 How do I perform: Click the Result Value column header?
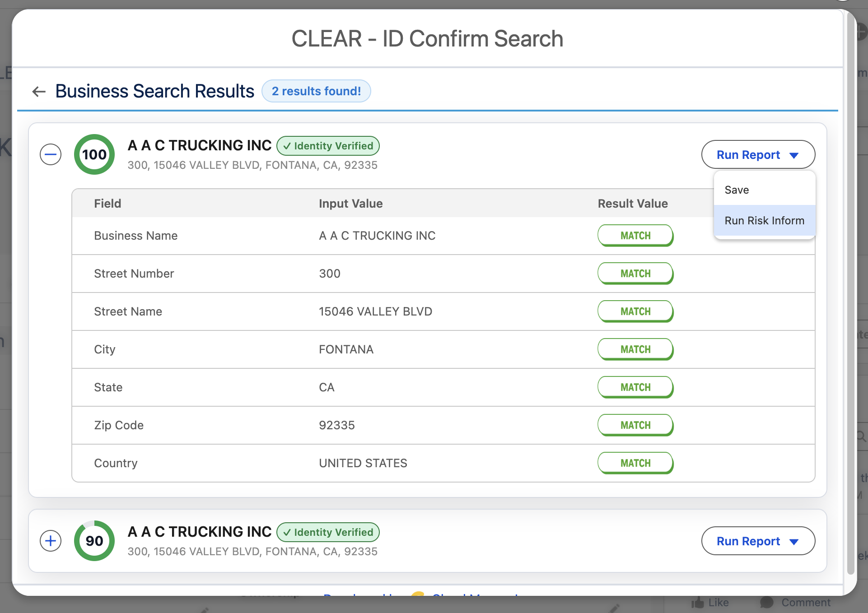633,204
